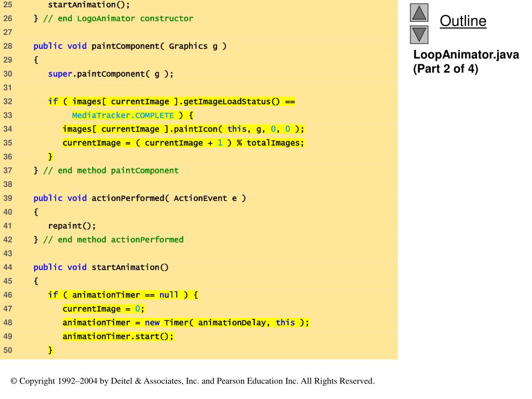
Task: Click the 'currentImage = 0;' line
Action: coord(103,309)
